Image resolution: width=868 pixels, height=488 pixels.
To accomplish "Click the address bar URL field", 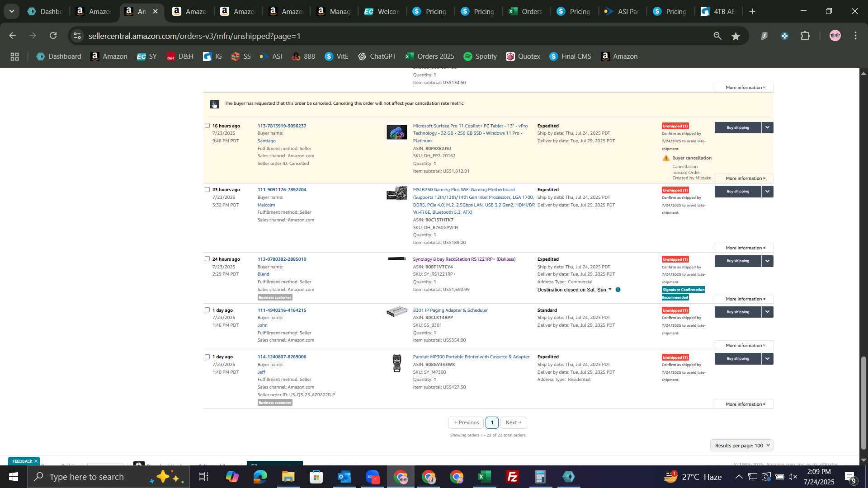I will pos(393,36).
